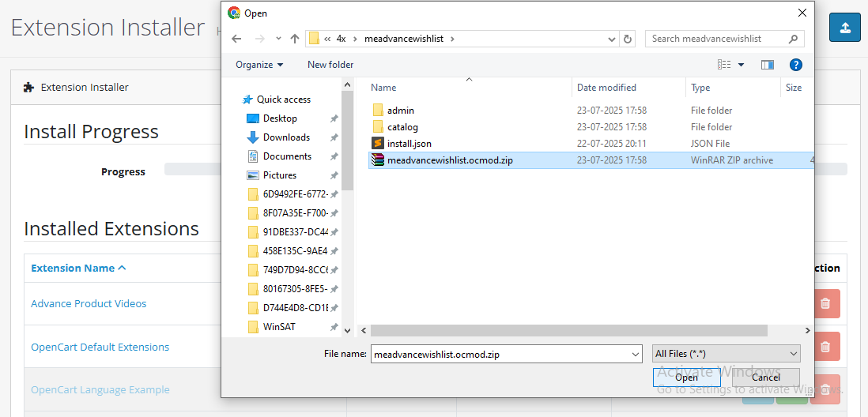Sort files by Size column
868x417 pixels.
(x=793, y=88)
